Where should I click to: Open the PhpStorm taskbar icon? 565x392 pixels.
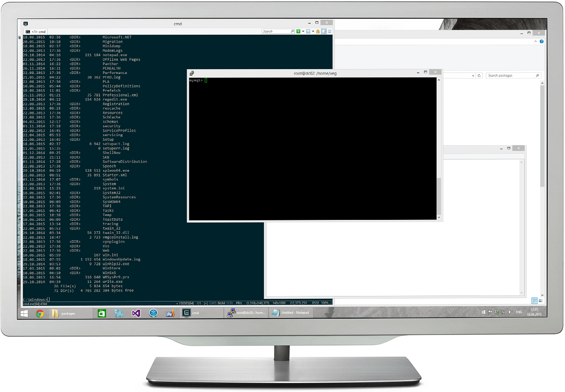170,313
